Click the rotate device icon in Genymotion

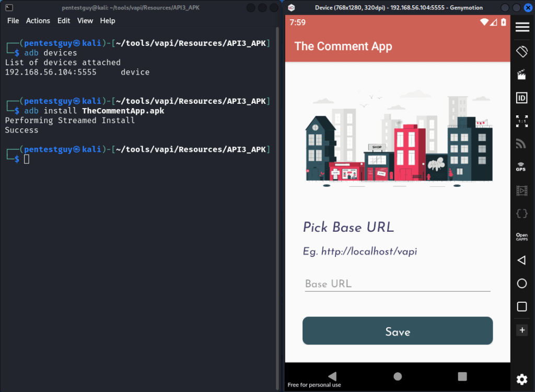pyautogui.click(x=522, y=52)
